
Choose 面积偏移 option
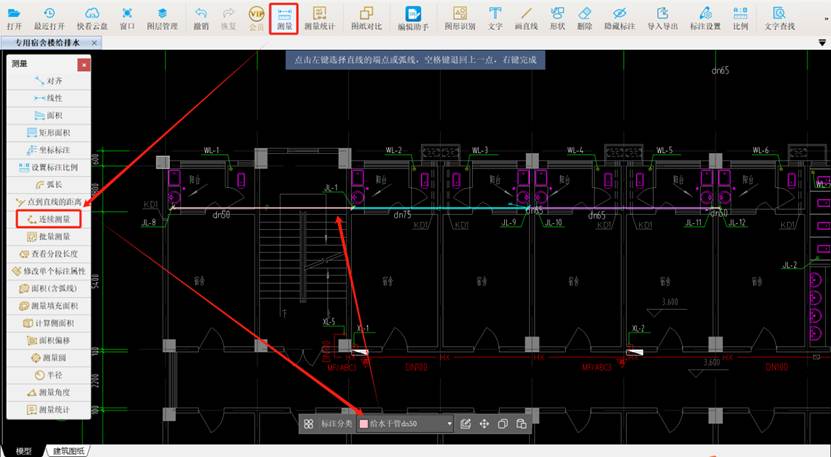(x=49, y=340)
